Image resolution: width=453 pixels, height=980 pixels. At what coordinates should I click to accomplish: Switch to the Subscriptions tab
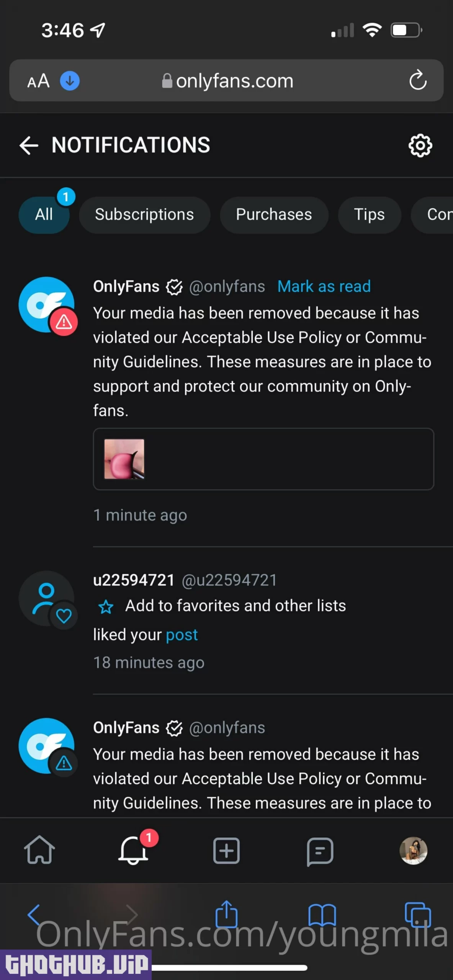click(x=144, y=215)
